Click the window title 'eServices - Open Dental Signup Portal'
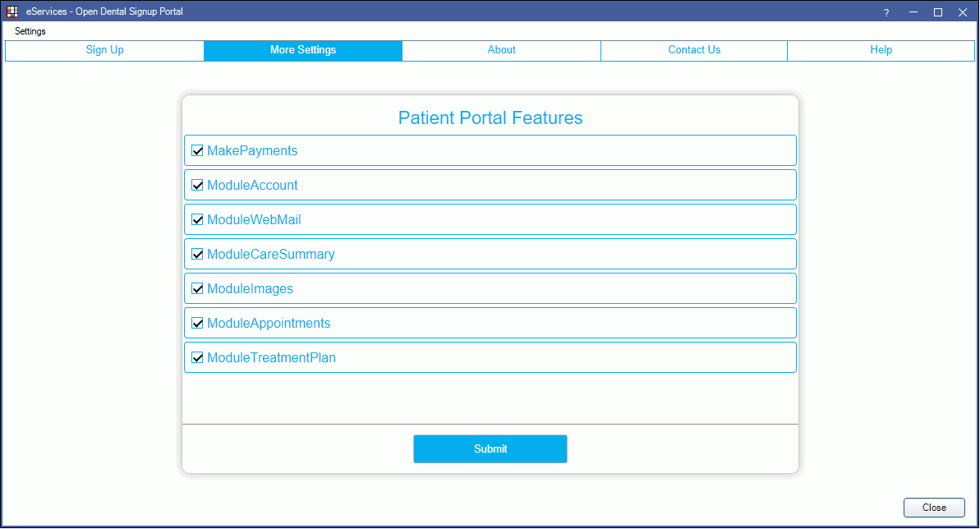980x529 pixels. tap(104, 11)
